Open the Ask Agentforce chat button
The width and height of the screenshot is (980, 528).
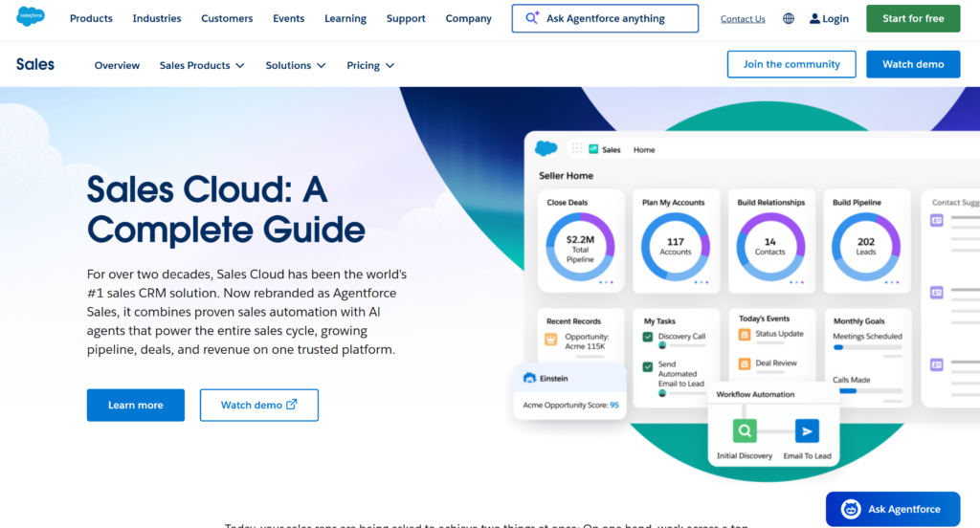click(x=893, y=509)
